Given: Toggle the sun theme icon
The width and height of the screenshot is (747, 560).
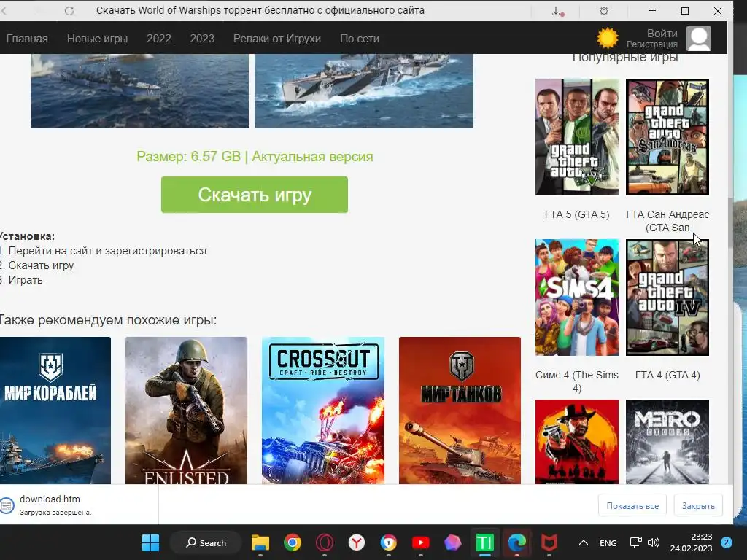Looking at the screenshot, I should click(x=608, y=38).
